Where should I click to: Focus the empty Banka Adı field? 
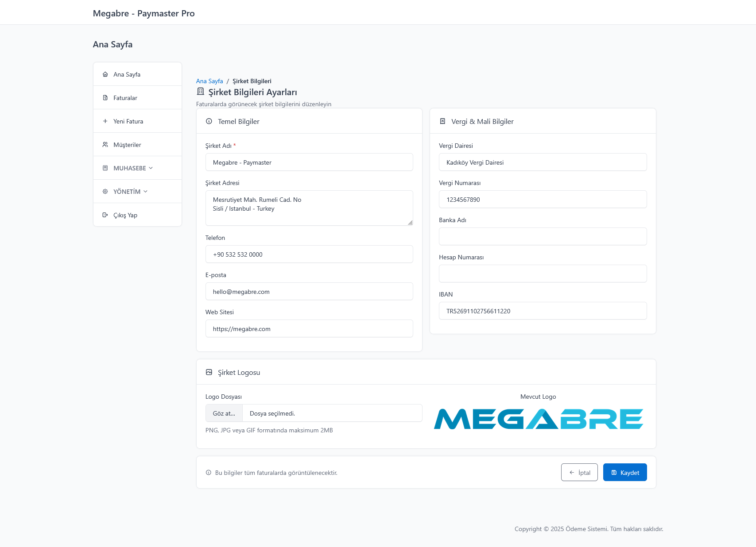tap(543, 236)
